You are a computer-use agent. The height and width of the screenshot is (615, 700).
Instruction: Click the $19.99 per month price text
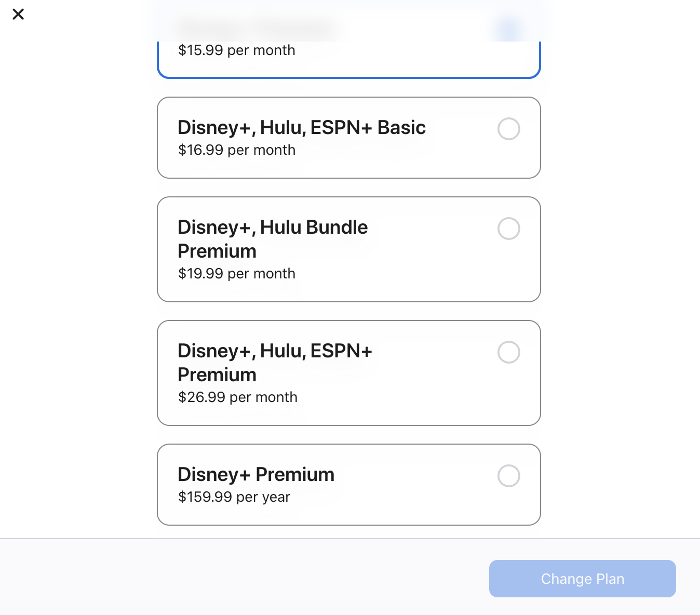tap(236, 274)
